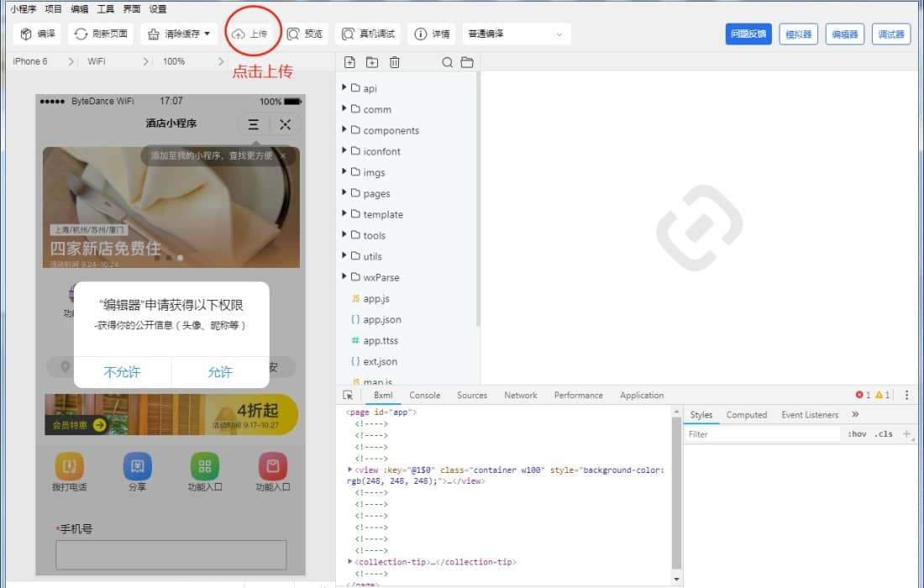This screenshot has height=588, width=924.
Task: Click the 刷新页面 refresh page button
Action: [x=101, y=34]
